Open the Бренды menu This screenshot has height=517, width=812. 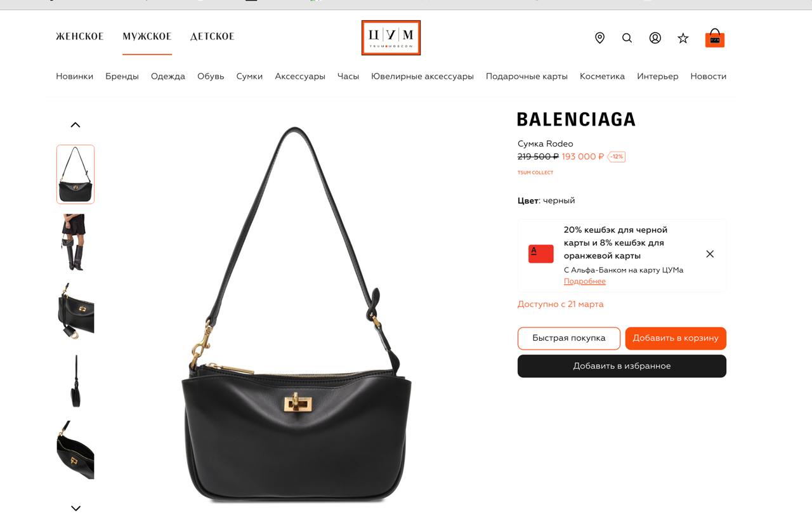coord(122,76)
